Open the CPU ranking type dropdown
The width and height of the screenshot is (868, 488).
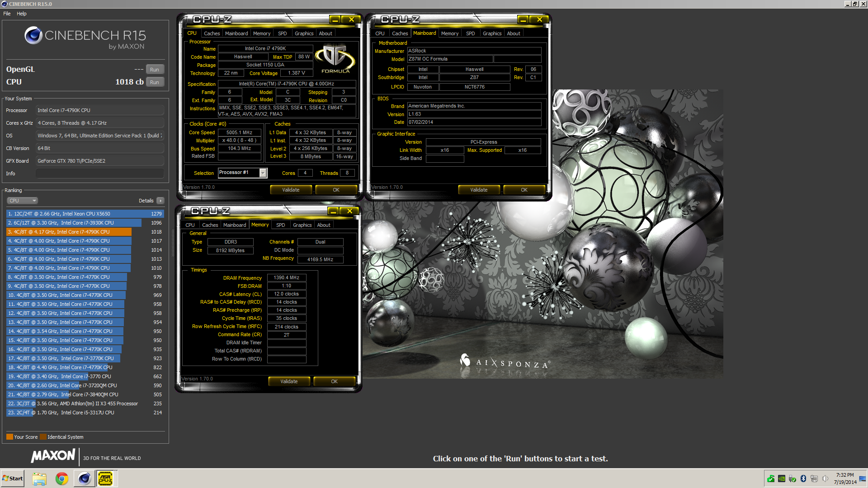[x=22, y=201]
